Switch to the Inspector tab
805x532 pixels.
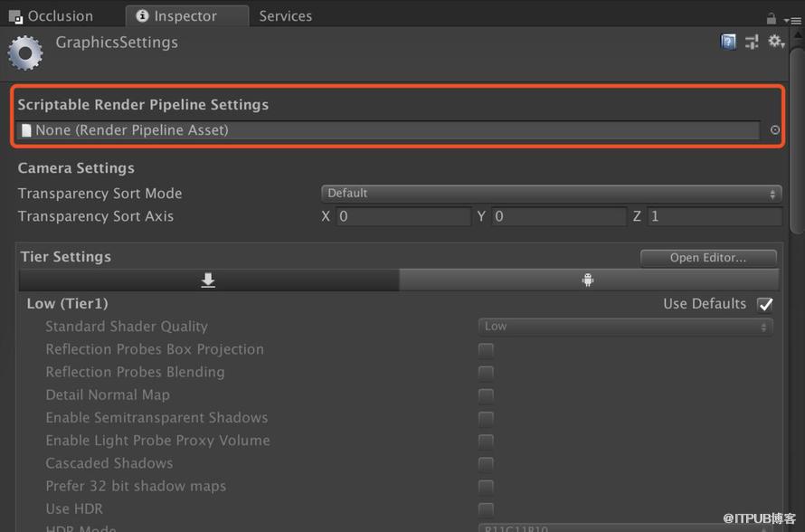pyautogui.click(x=187, y=16)
